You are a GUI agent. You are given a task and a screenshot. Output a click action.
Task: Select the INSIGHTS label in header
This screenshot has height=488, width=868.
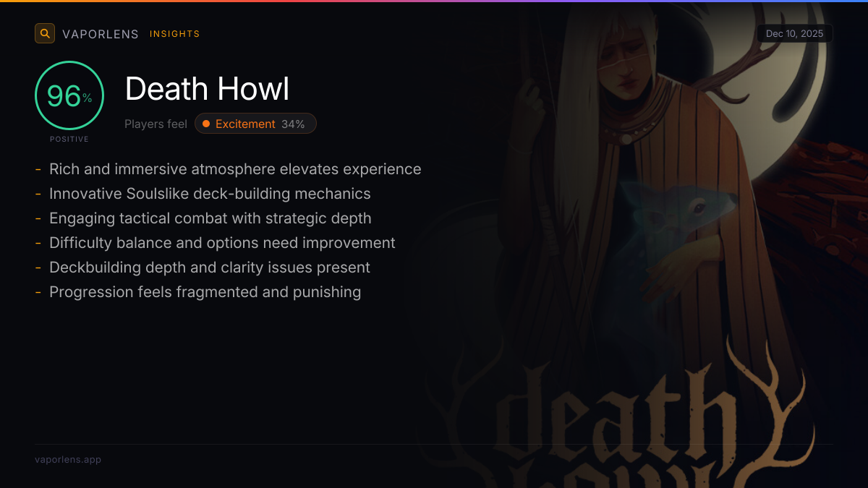[175, 34]
